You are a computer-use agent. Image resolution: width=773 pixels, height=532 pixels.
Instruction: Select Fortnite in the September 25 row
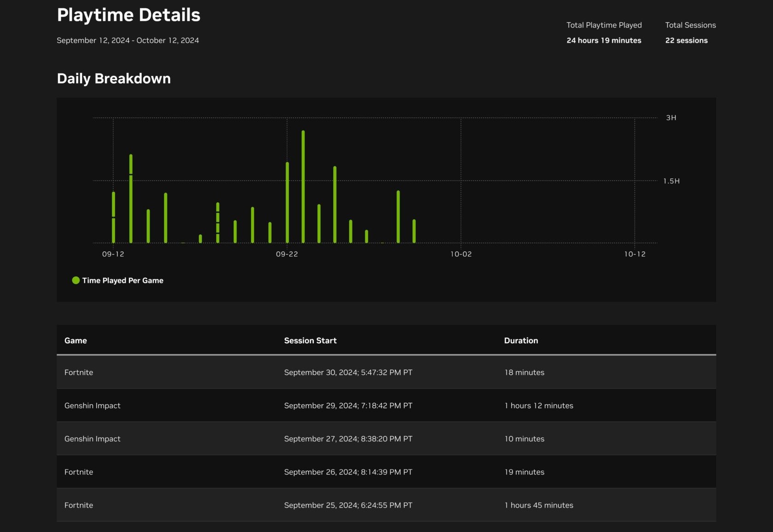pyautogui.click(x=79, y=505)
